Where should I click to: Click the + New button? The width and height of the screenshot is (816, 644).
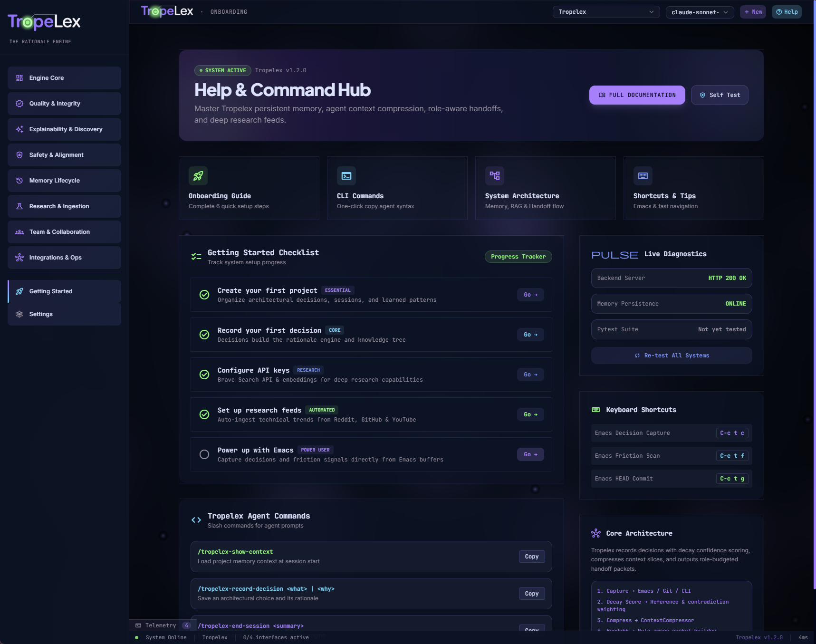tap(753, 12)
